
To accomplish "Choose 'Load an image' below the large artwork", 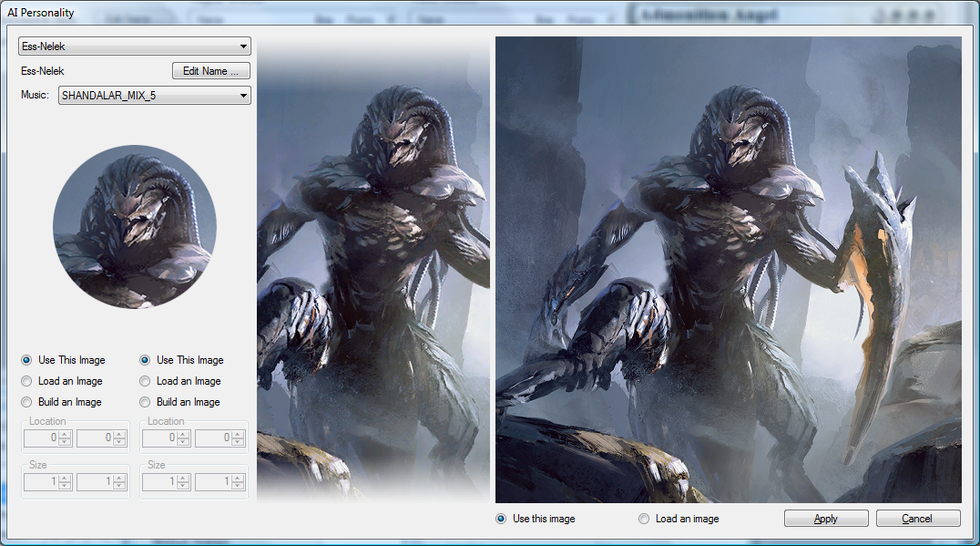I will pyautogui.click(x=644, y=519).
